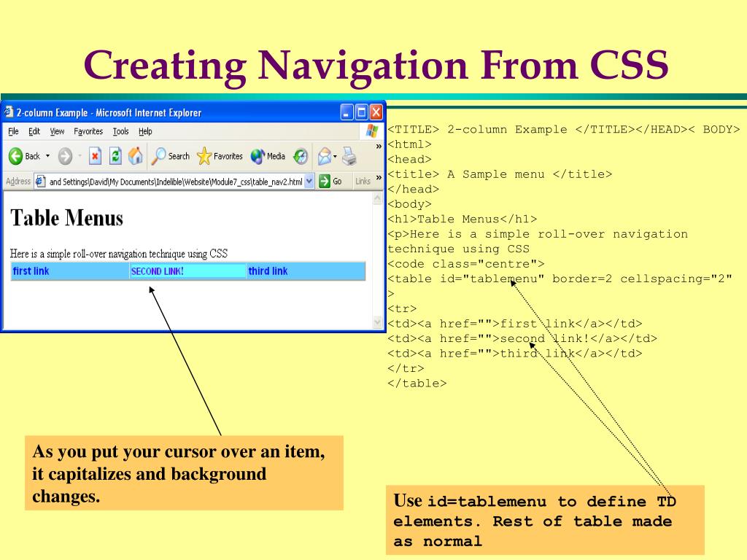Image resolution: width=747 pixels, height=560 pixels.
Task: Click the scrollbar up arrow in IE
Action: (378, 198)
